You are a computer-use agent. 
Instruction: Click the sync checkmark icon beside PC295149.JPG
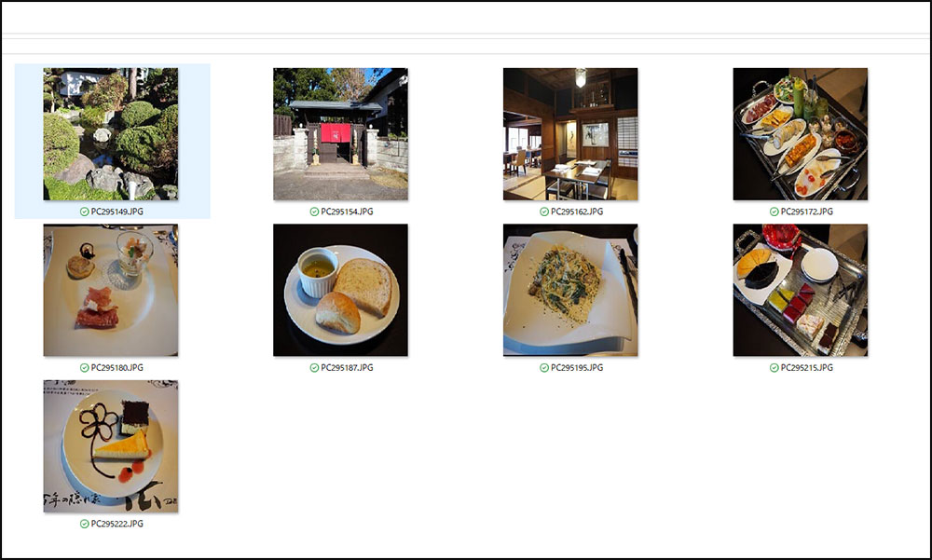[x=85, y=212]
